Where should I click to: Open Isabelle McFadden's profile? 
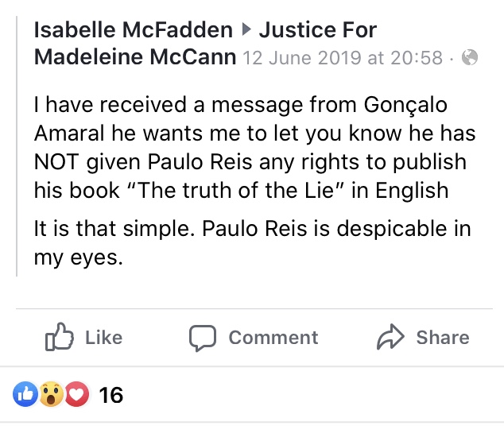pyautogui.click(x=134, y=32)
